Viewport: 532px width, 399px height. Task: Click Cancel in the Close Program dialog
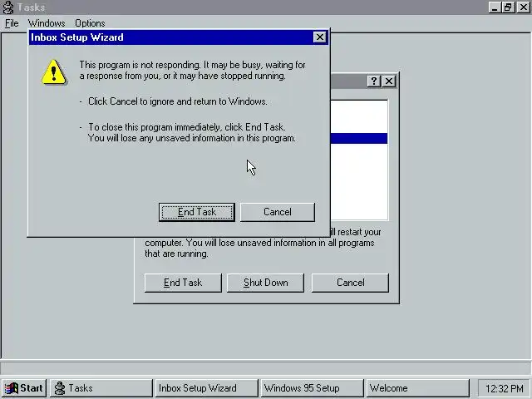tap(350, 283)
